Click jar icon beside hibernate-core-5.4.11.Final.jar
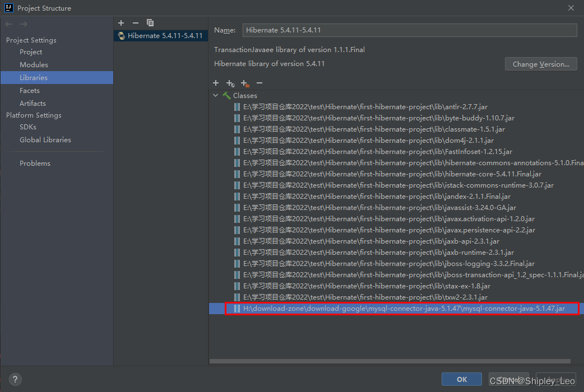Screen dimensions: 584x392 click(x=237, y=174)
